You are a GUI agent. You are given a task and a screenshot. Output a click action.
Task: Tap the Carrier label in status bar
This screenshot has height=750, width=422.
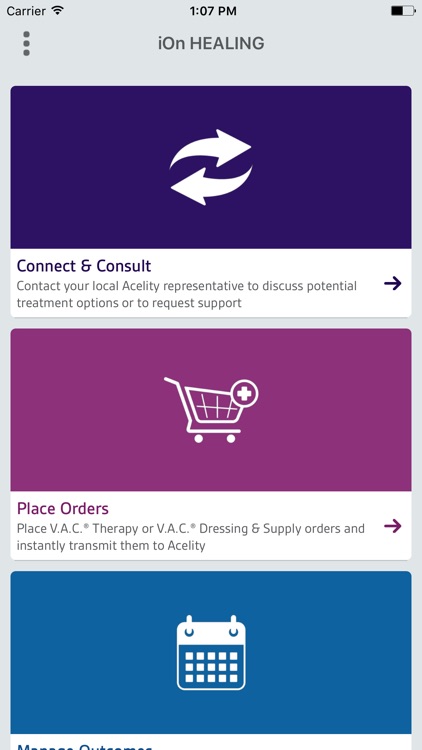[x=26, y=11]
